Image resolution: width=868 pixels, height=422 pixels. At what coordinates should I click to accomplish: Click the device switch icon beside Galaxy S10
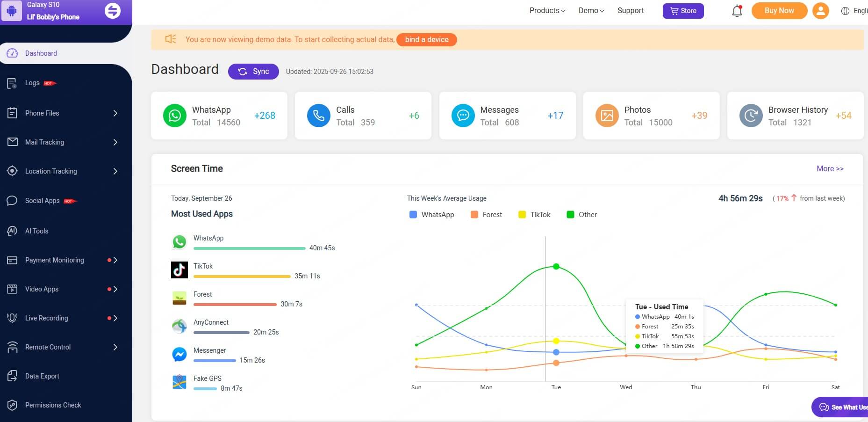(x=112, y=11)
